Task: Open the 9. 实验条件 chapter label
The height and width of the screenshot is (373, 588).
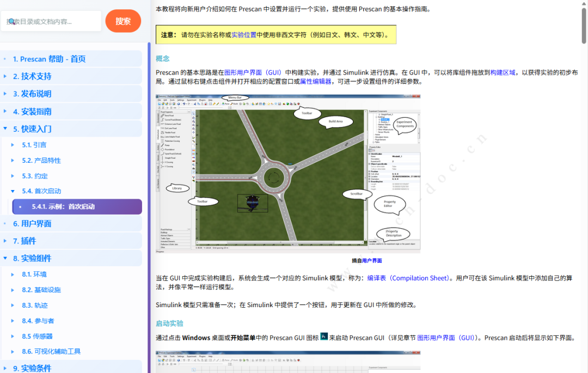Action: pyautogui.click(x=32, y=368)
